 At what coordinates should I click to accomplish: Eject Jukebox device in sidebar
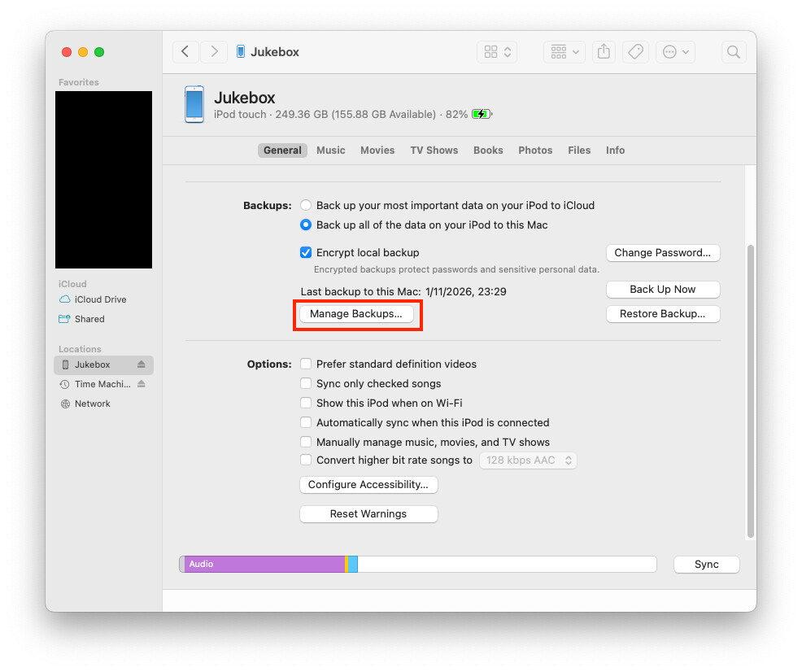(141, 364)
